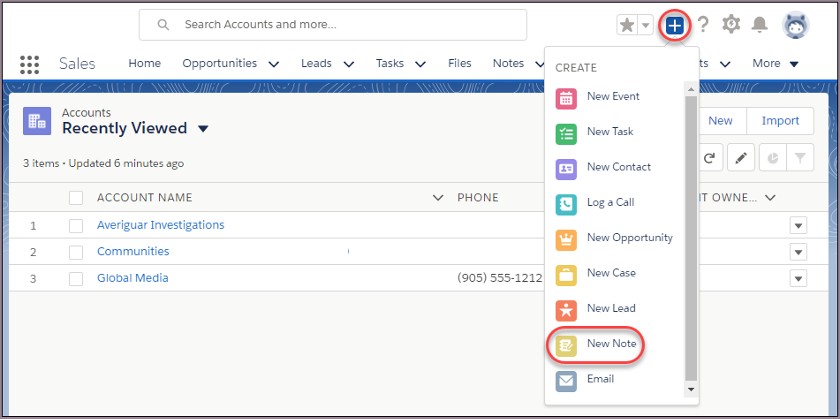Open the Leads tab dropdown chevron
This screenshot has height=419, width=840.
349,64
